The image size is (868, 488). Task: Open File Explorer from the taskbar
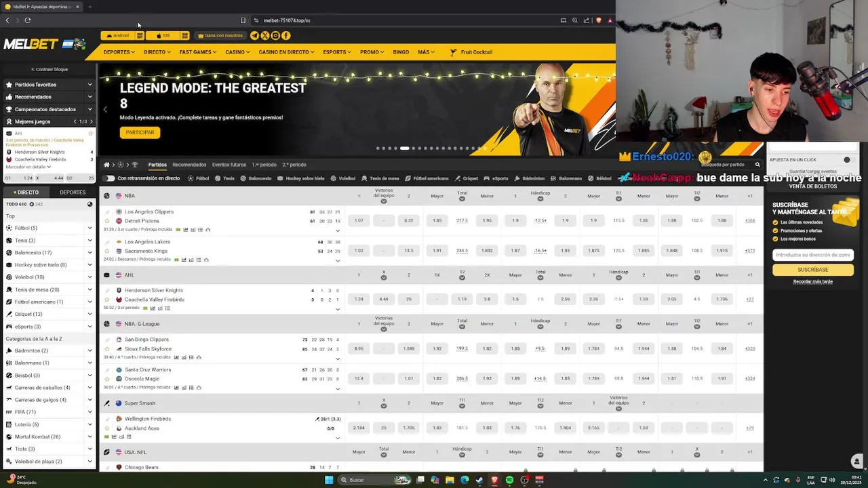click(x=450, y=480)
